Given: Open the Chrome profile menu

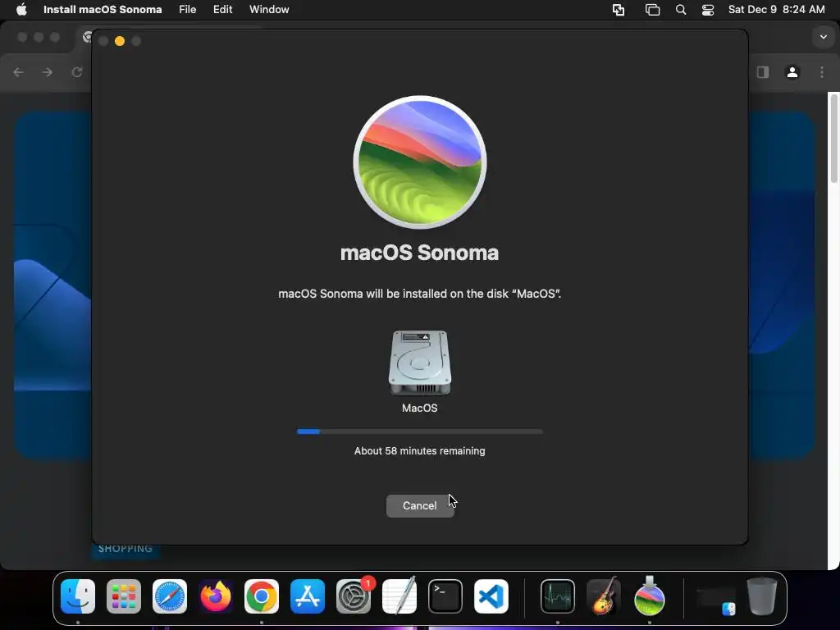Looking at the screenshot, I should pos(792,72).
